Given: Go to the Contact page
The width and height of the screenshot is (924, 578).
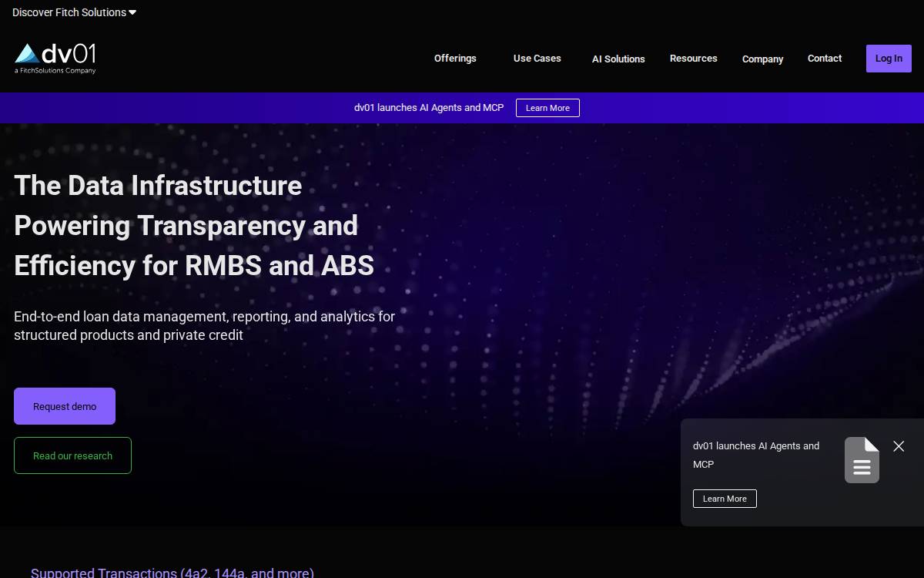Looking at the screenshot, I should pyautogui.click(x=825, y=59).
